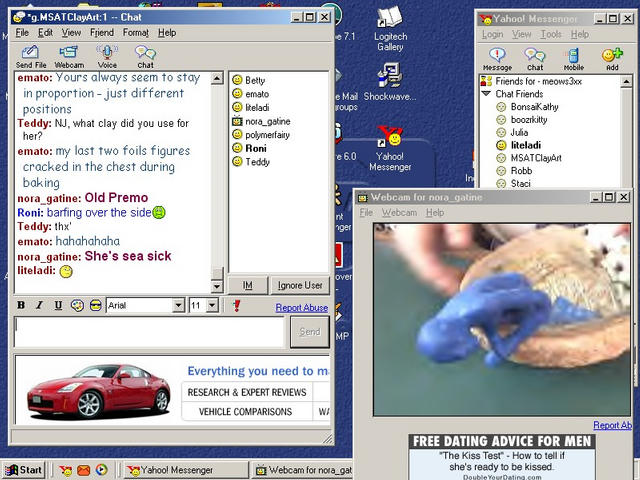Image resolution: width=640 pixels, height=480 pixels.
Task: Start Voice in chat toolbar
Action: tap(107, 57)
